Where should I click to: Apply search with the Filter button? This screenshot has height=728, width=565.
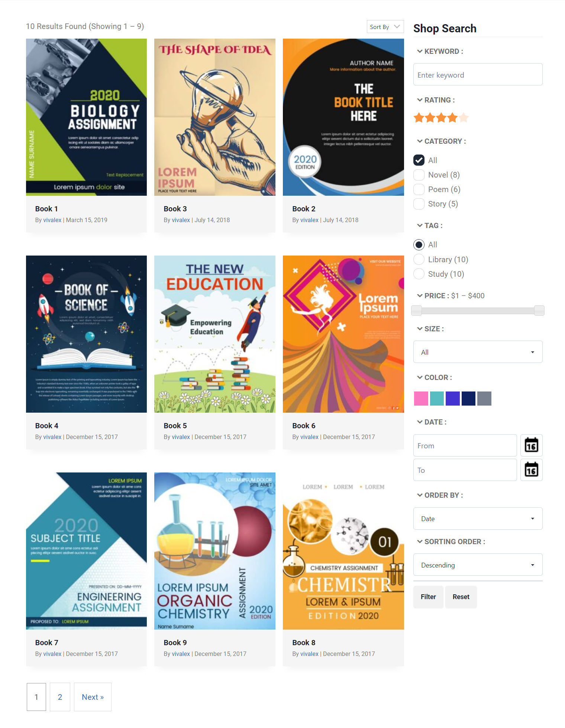pyautogui.click(x=428, y=597)
